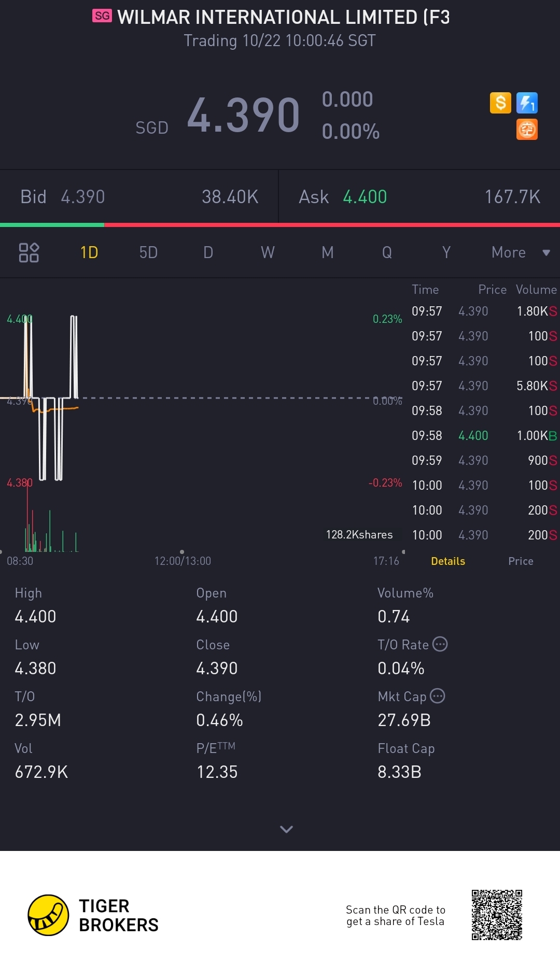Viewport: 560px width, 980px height.
Task: Open Mkt Cap info bubble
Action: coord(438,696)
